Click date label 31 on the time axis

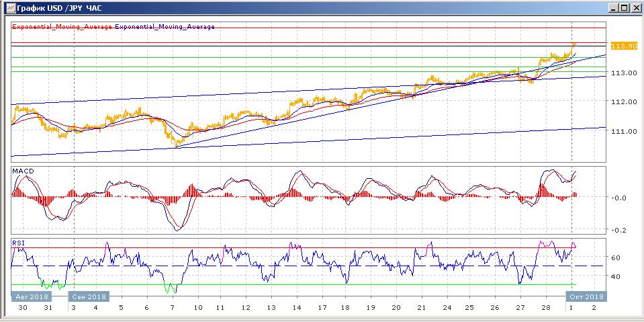point(48,308)
